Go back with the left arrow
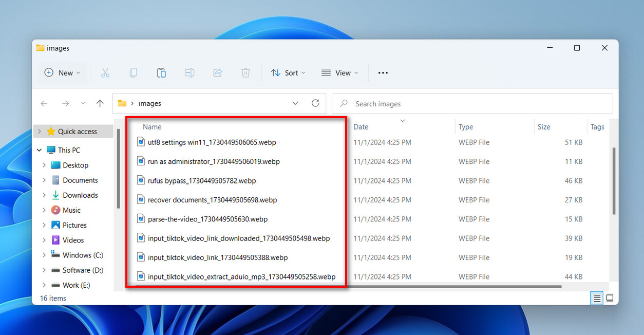The width and height of the screenshot is (644, 335). point(44,103)
